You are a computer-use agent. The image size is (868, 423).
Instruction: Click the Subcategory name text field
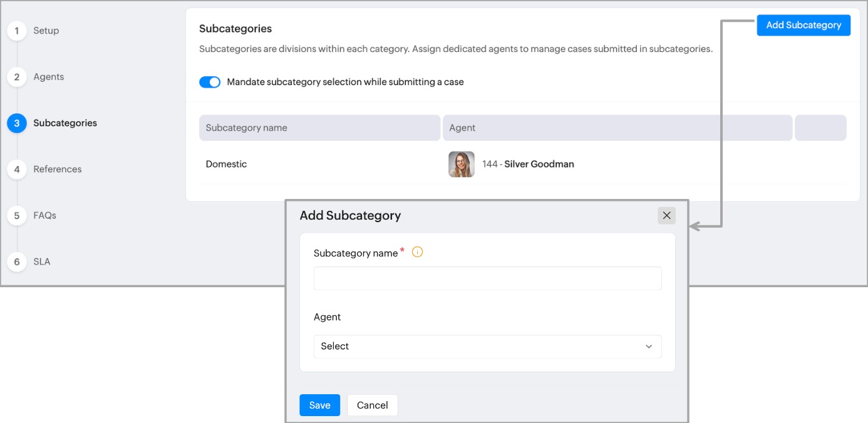coord(487,278)
